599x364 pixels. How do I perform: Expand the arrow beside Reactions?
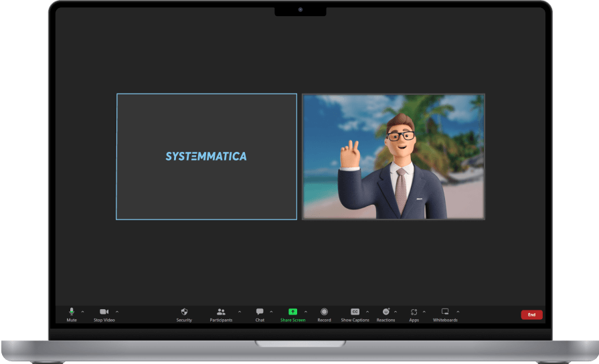(x=396, y=312)
